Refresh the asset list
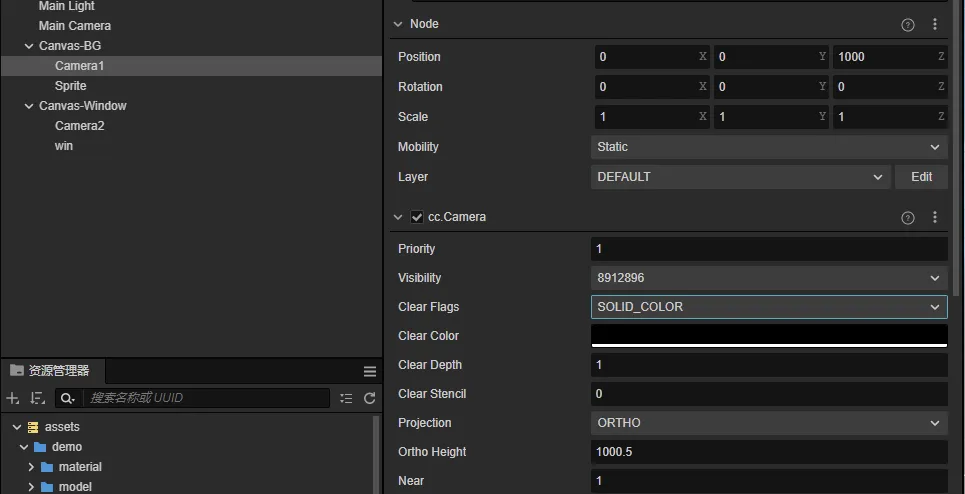Screen dimensions: 965x494 coord(369,398)
